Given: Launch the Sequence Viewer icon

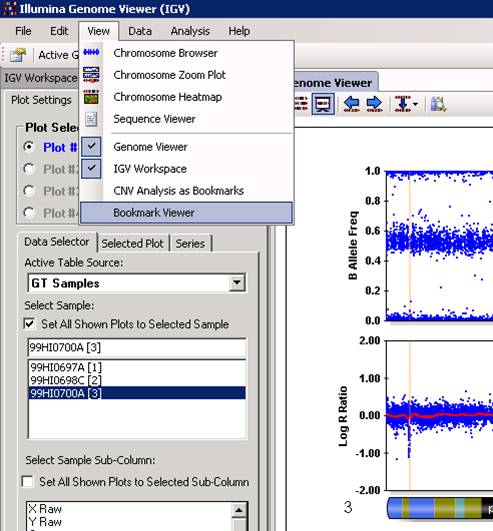Looking at the screenshot, I should click(x=91, y=119).
